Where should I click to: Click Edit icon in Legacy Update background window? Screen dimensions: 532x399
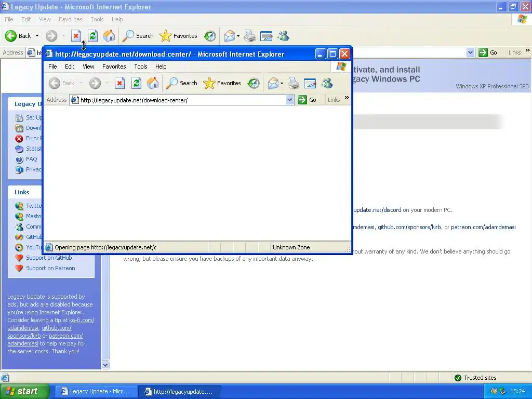point(267,36)
